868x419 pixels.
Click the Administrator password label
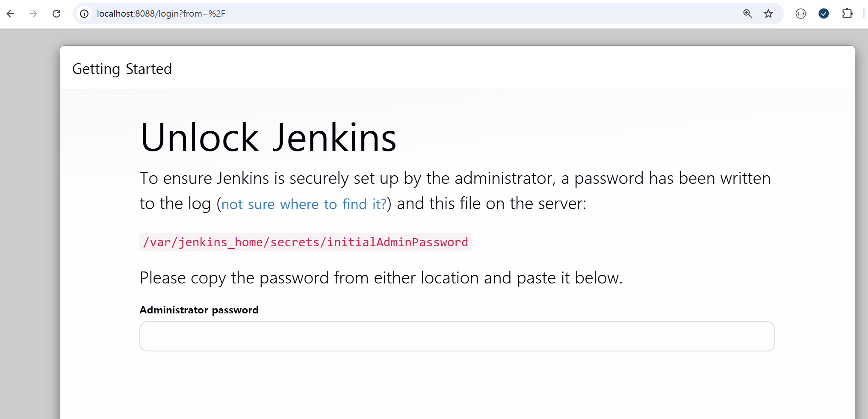point(199,310)
